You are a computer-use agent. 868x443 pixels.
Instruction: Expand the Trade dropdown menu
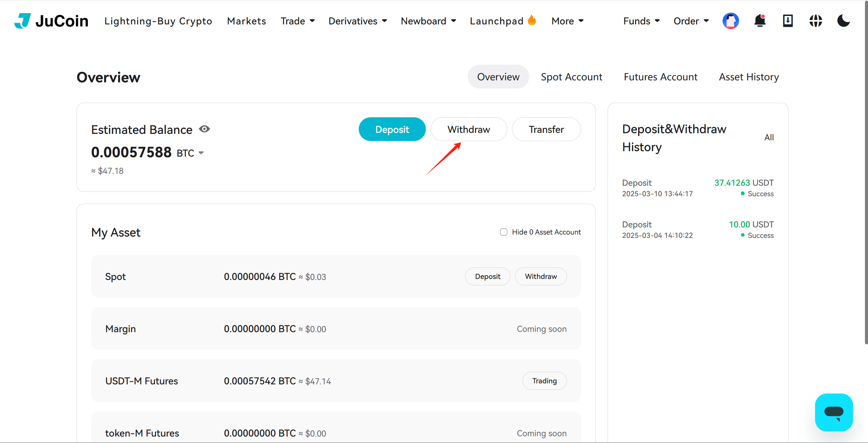298,21
